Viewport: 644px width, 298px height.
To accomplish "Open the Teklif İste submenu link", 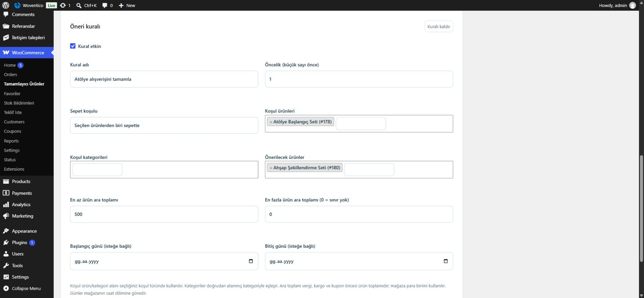I will coord(13,112).
